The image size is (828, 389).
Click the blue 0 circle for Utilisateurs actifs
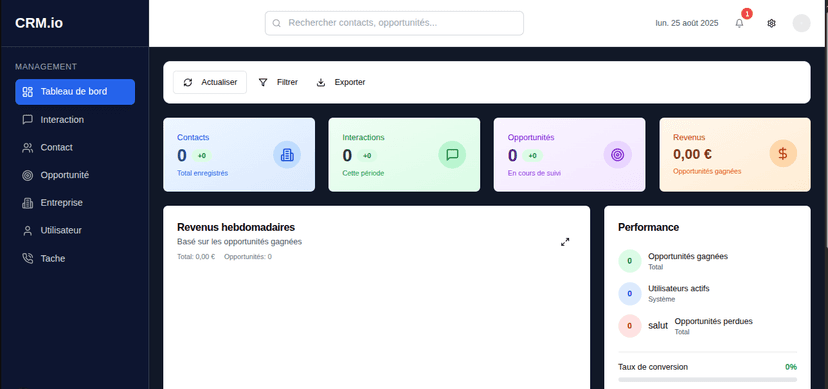click(629, 293)
